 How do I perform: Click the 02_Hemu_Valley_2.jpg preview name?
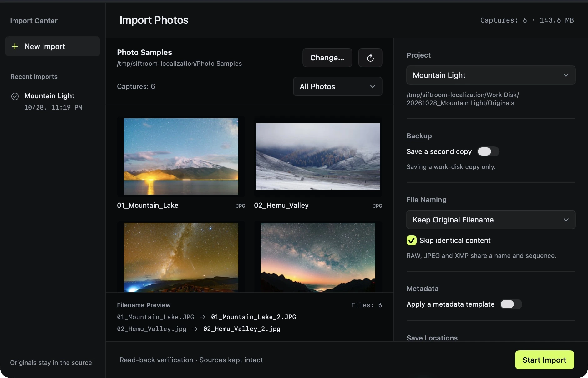(x=242, y=329)
